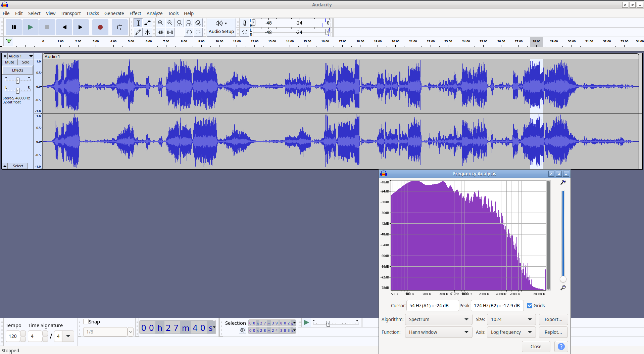
Task: Open the Effect menu
Action: pos(135,13)
